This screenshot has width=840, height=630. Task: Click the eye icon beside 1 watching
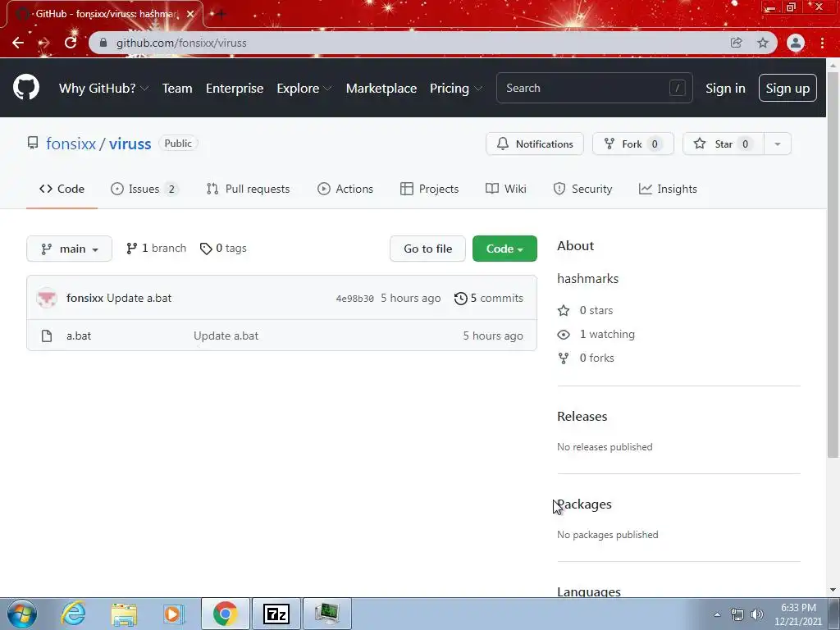[x=564, y=335]
